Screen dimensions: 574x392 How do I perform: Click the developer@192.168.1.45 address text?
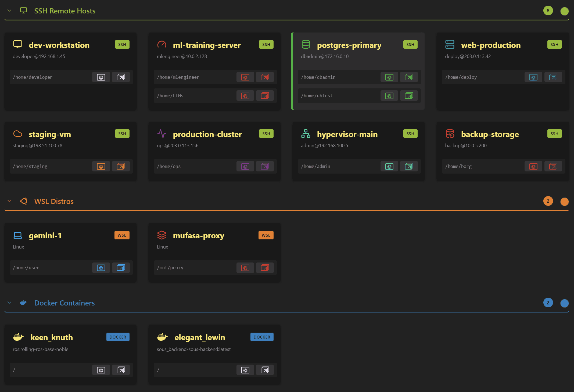(x=39, y=56)
